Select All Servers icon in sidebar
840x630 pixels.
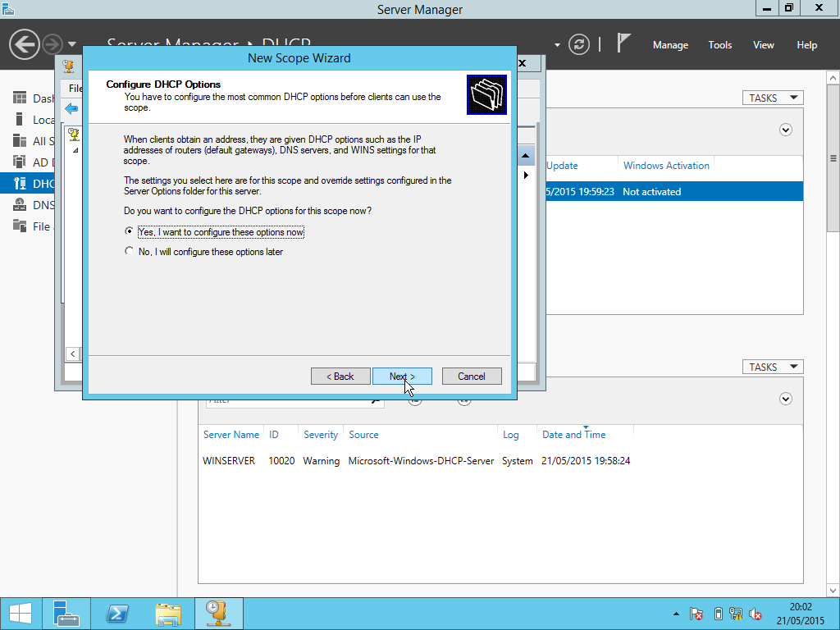[x=20, y=140]
